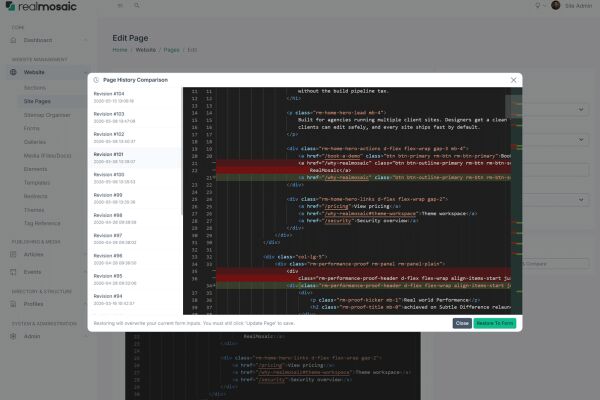Expand the Events chevron
The image size is (600, 400).
85,272
